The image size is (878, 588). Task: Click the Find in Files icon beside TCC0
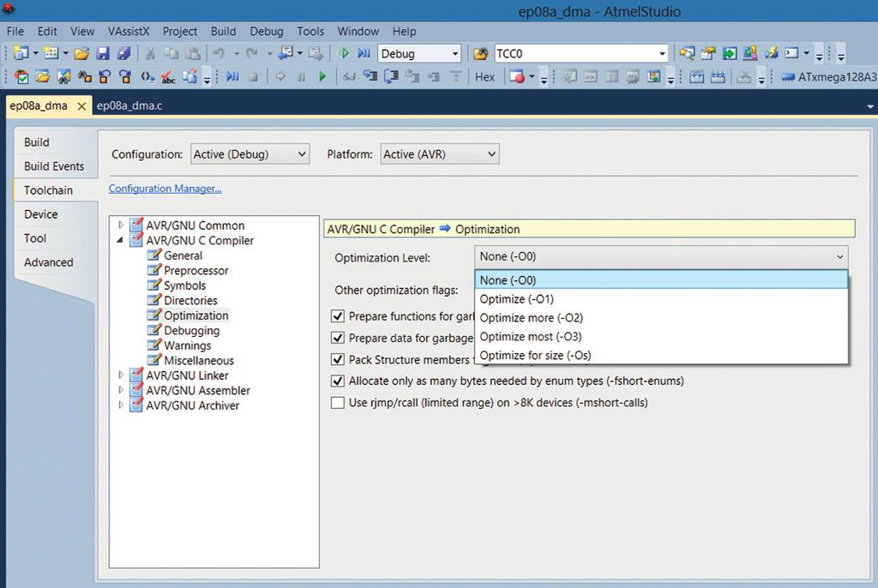coord(480,54)
